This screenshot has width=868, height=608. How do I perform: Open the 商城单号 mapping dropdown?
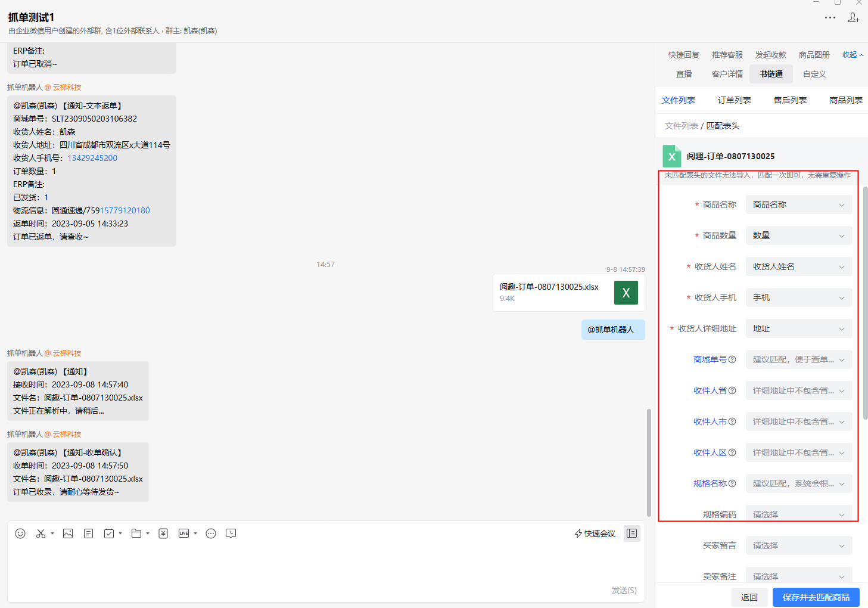click(x=799, y=359)
